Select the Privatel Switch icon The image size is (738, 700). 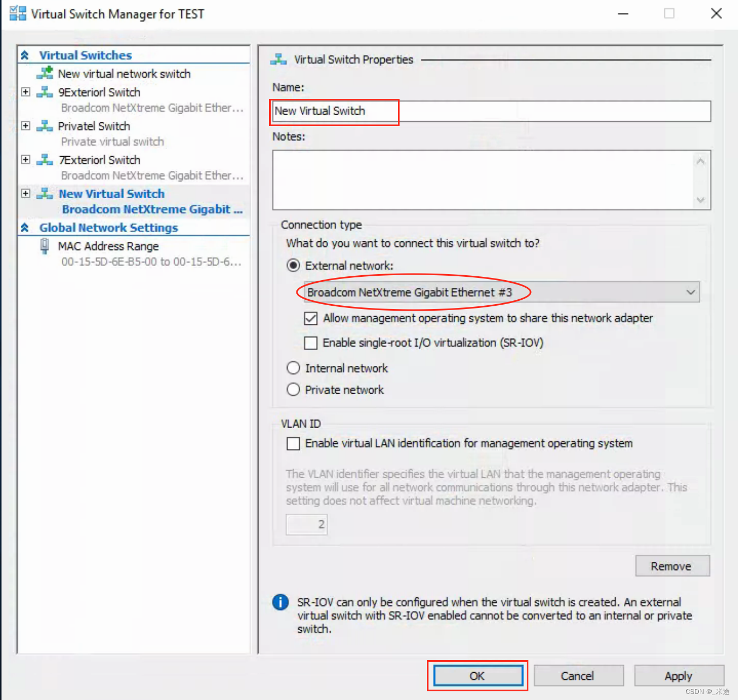(x=45, y=126)
